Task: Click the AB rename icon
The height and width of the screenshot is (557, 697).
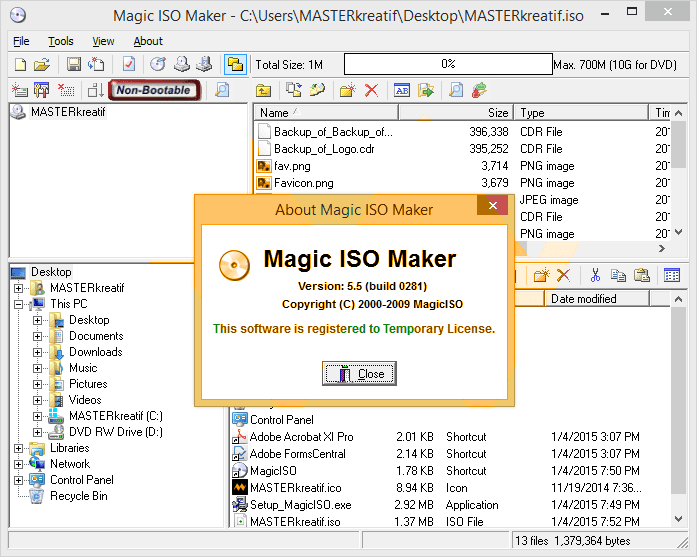Action: (x=402, y=90)
